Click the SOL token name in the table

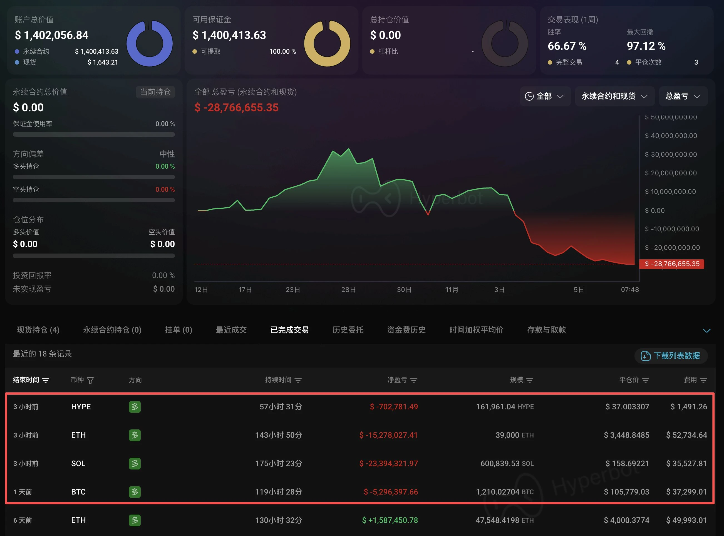click(x=80, y=464)
